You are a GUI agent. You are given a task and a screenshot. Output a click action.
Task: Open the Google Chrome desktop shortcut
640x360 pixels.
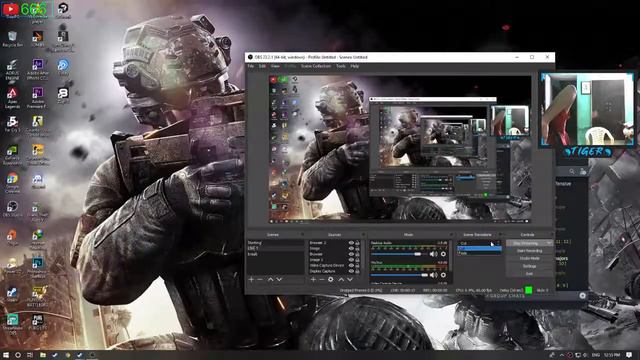tap(12, 182)
